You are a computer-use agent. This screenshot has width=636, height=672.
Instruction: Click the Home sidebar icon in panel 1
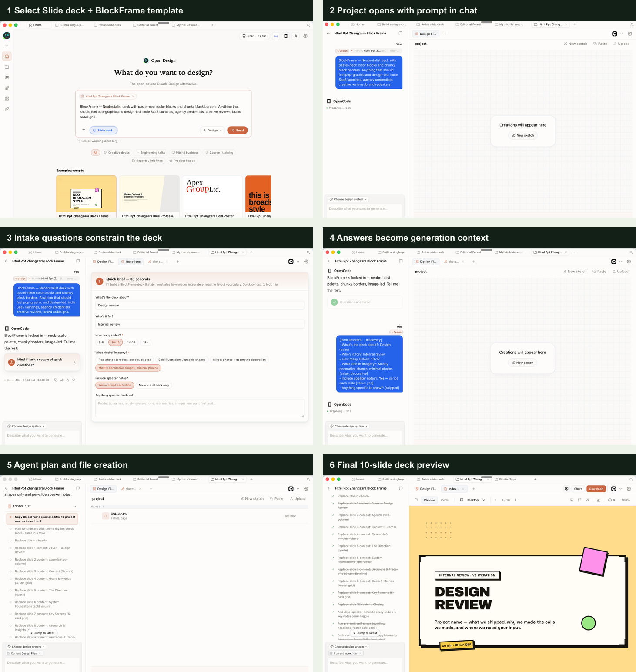pyautogui.click(x=7, y=57)
